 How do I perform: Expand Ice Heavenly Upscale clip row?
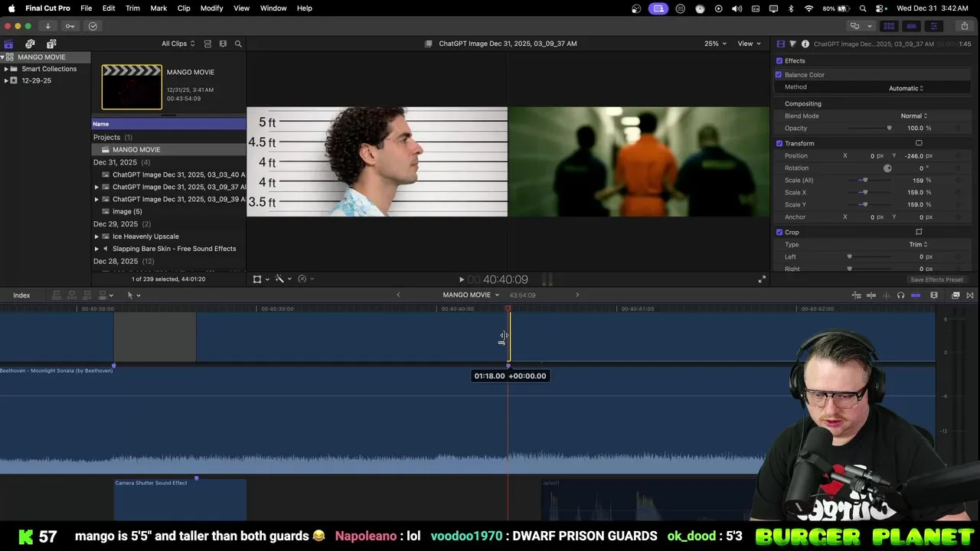96,236
